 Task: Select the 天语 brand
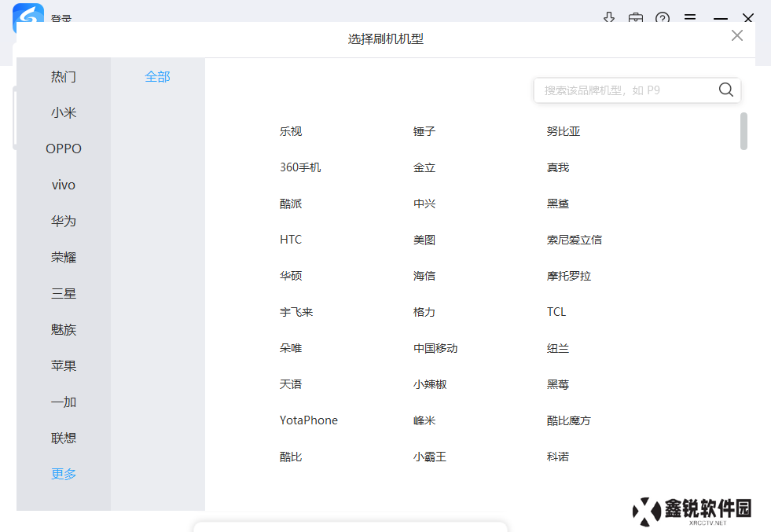[x=291, y=384]
